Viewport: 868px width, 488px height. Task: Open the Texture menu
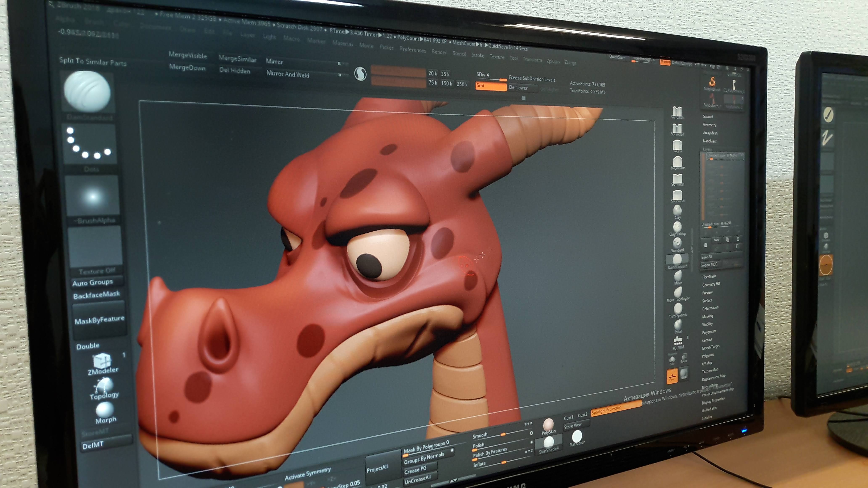[497, 57]
